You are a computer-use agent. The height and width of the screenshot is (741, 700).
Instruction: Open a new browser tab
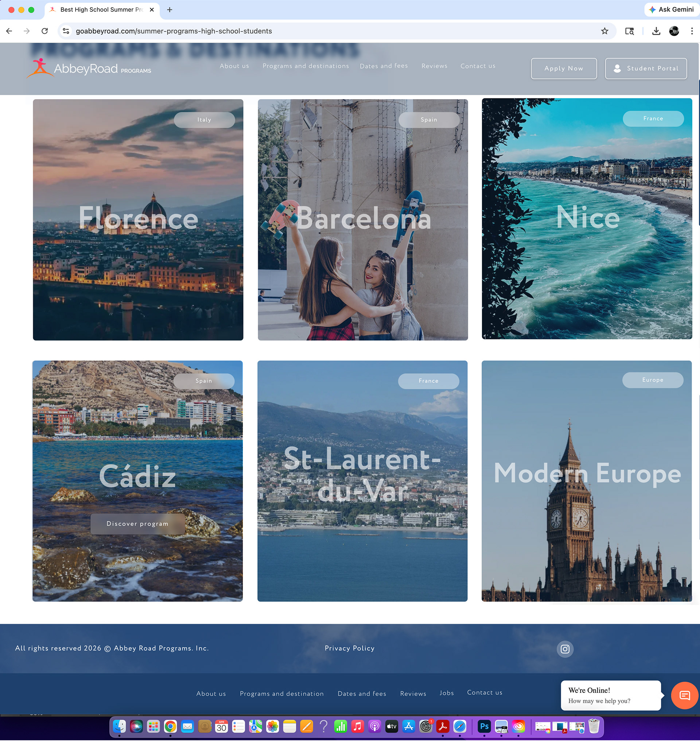click(170, 10)
